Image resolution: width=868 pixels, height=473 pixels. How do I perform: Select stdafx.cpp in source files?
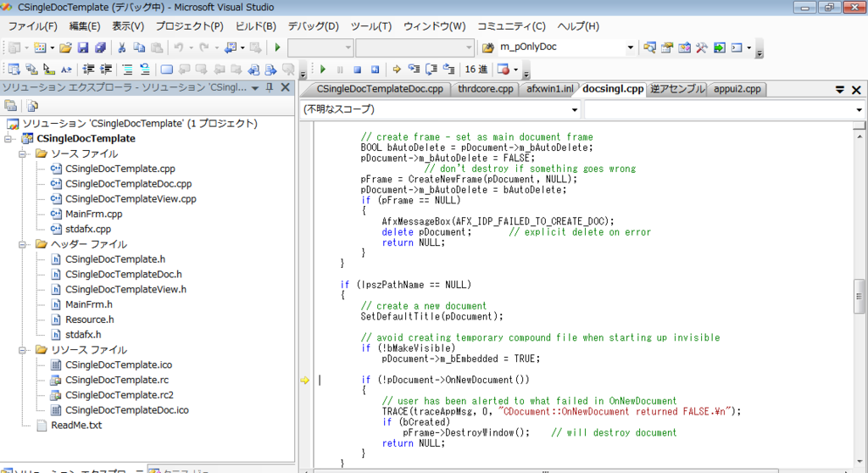88,229
